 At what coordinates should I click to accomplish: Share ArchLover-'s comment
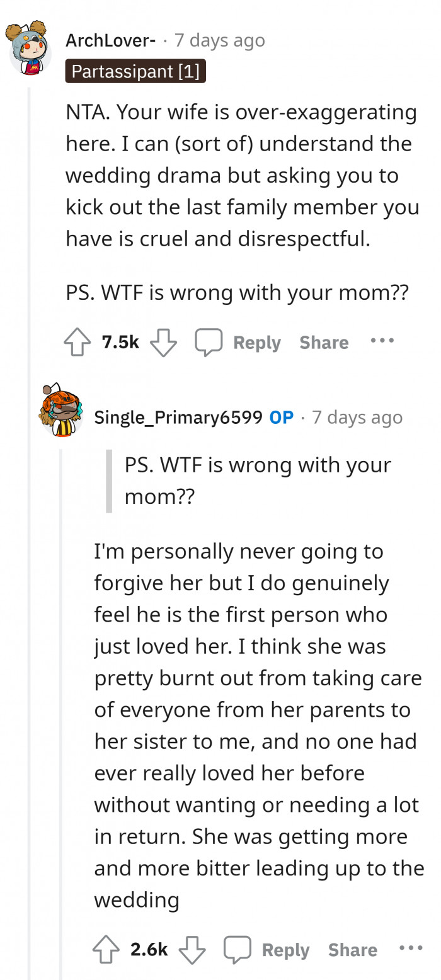tap(324, 343)
